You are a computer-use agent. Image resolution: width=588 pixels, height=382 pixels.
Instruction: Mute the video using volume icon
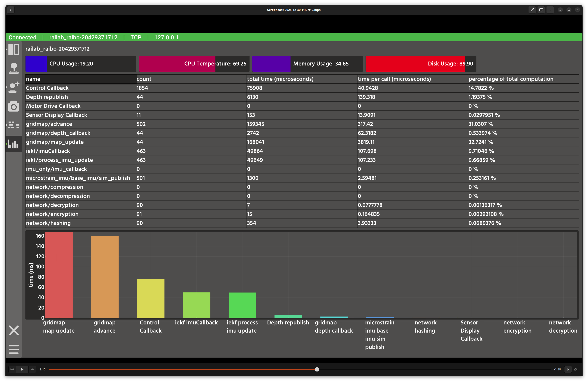576,369
